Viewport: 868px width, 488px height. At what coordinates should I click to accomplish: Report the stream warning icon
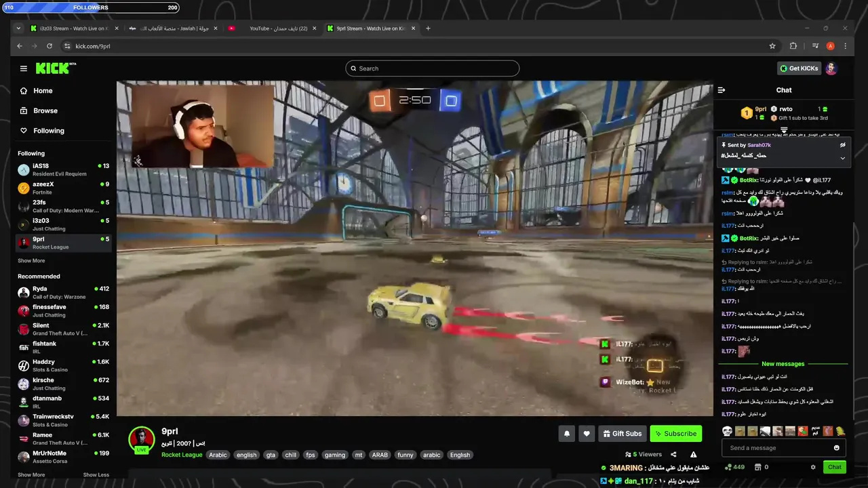[x=693, y=455]
